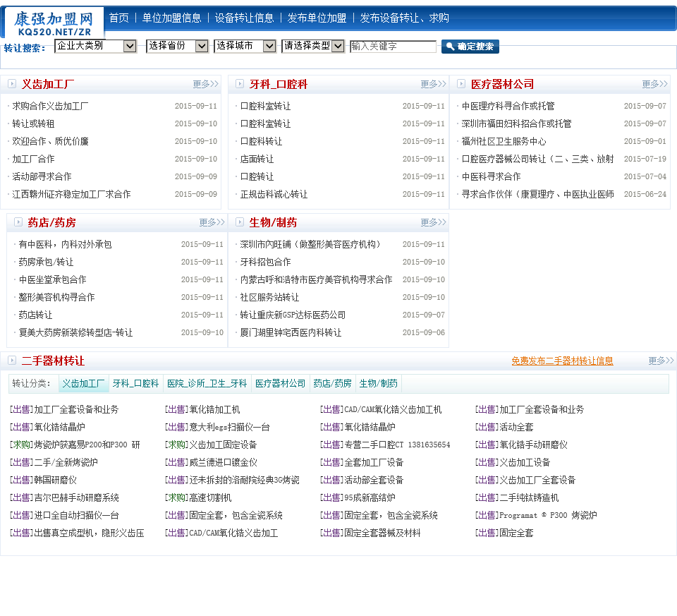This screenshot has height=616, width=677.
Task: Click 更多>> in 生物/制药 section
Action: point(434,222)
